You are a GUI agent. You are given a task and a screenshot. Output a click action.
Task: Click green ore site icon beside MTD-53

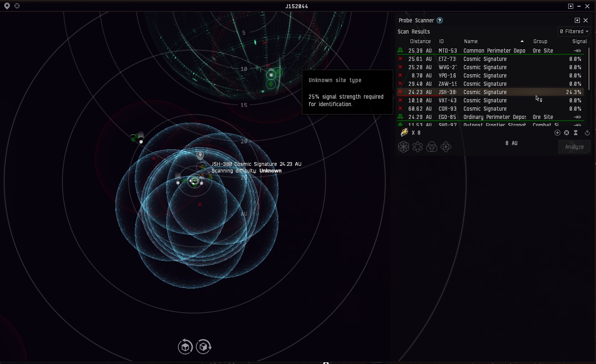click(x=400, y=51)
